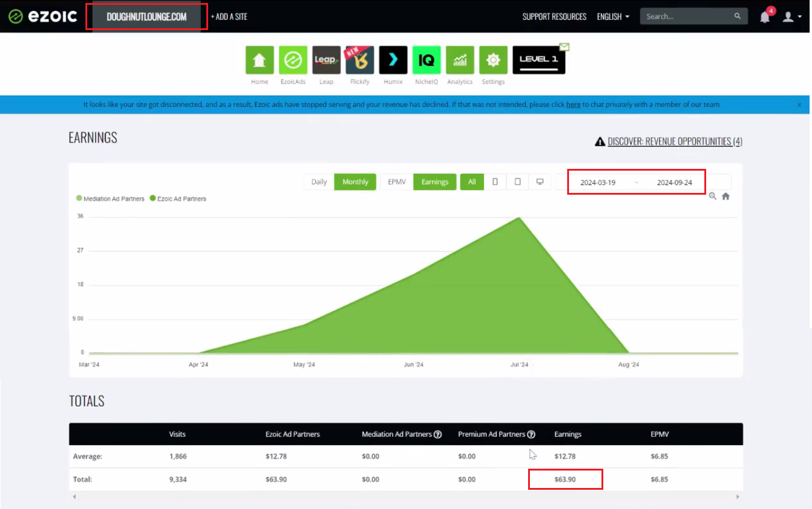Switch chart to Earnings metric
This screenshot has height=509, width=812.
pos(435,181)
